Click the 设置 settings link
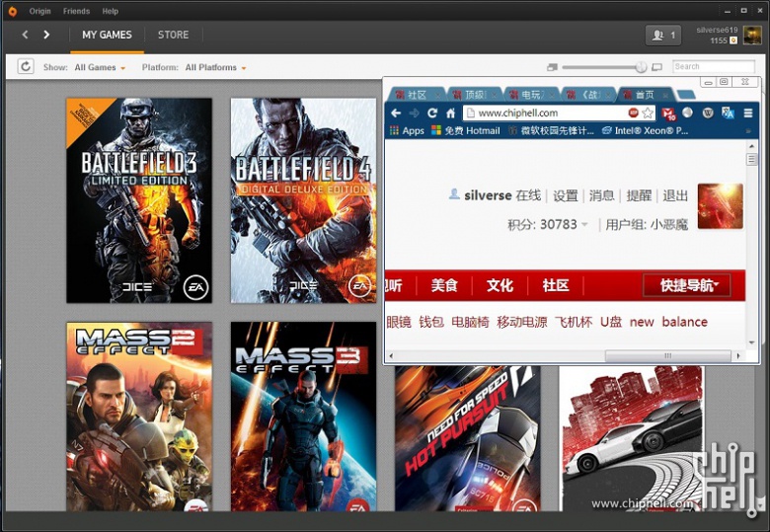770x532 pixels. (x=566, y=195)
